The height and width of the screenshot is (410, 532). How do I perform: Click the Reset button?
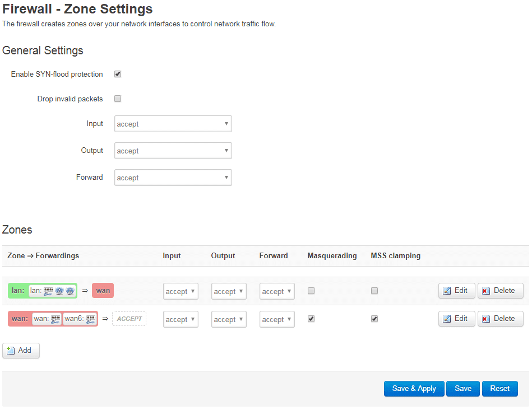(x=500, y=389)
